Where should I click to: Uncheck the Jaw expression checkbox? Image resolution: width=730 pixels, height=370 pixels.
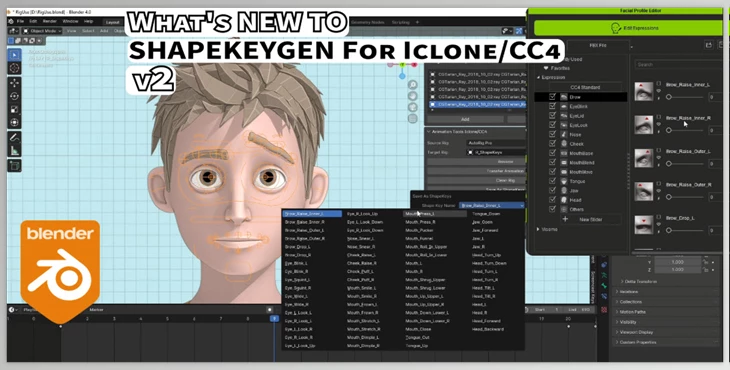[x=552, y=190]
